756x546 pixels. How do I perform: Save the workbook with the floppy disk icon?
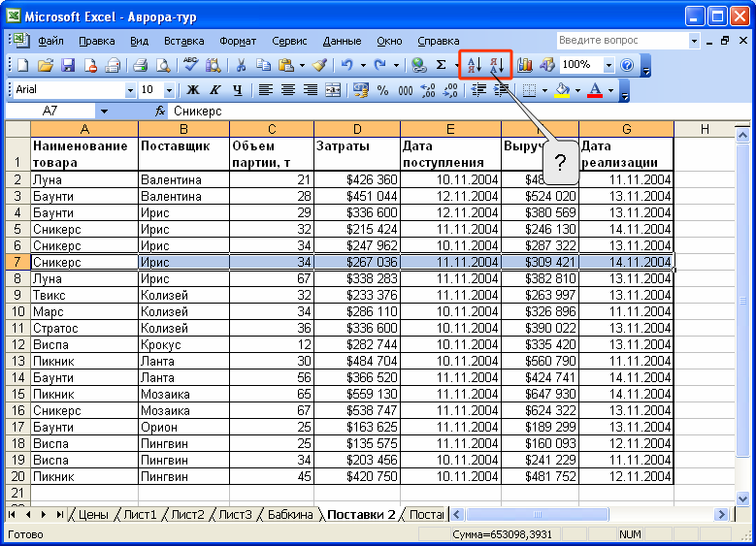(x=68, y=65)
